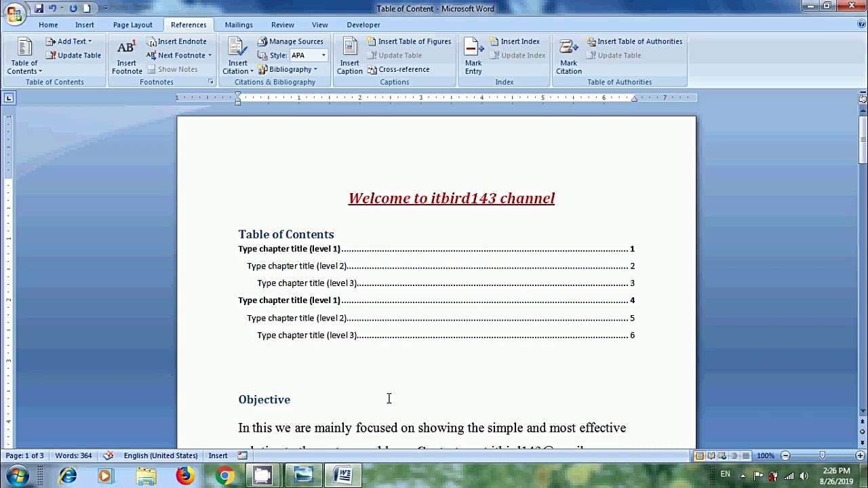868x488 pixels.
Task: Click 'Page: 1 of 3' in status bar
Action: tap(25, 455)
